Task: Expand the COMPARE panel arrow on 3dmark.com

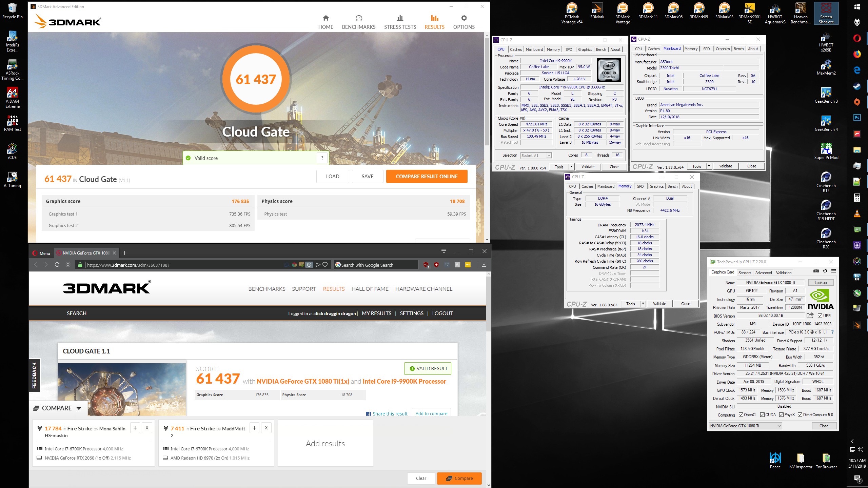Action: point(79,408)
